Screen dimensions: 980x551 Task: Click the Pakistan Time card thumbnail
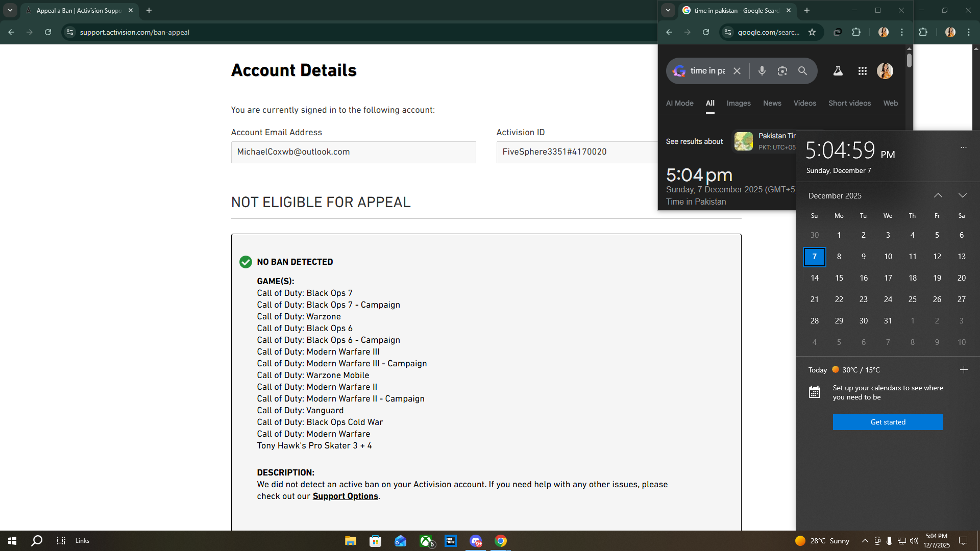(x=744, y=141)
